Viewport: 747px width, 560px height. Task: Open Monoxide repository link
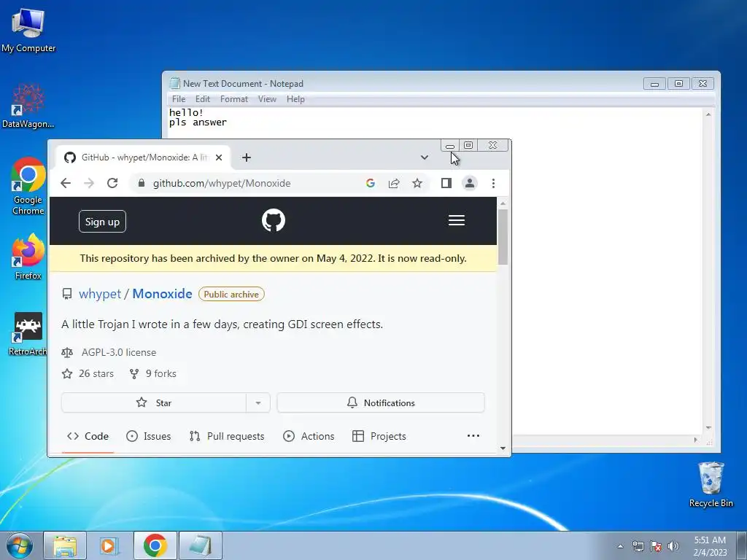162,294
